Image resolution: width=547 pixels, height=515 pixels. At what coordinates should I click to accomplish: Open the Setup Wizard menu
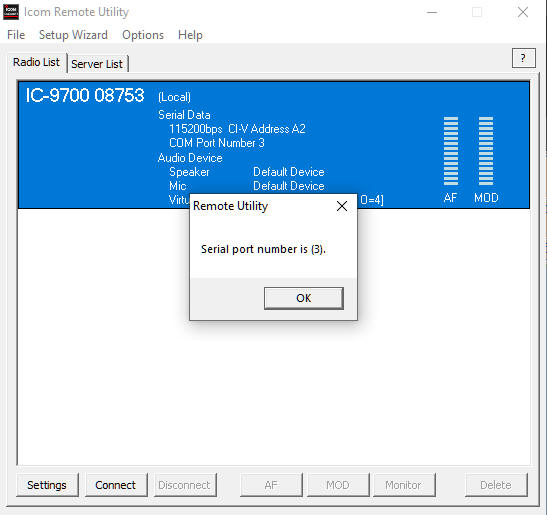click(73, 35)
